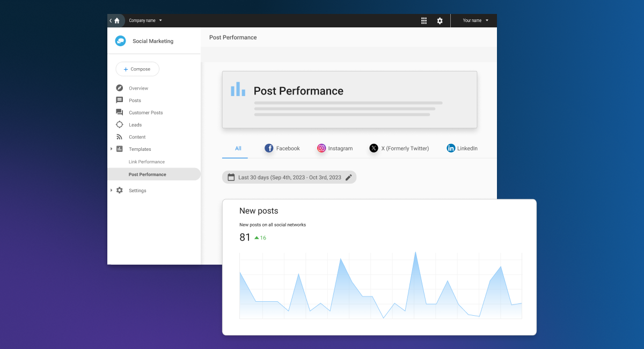This screenshot has width=644, height=349.
Task: Click the 81 new posts count
Action: tap(245, 237)
